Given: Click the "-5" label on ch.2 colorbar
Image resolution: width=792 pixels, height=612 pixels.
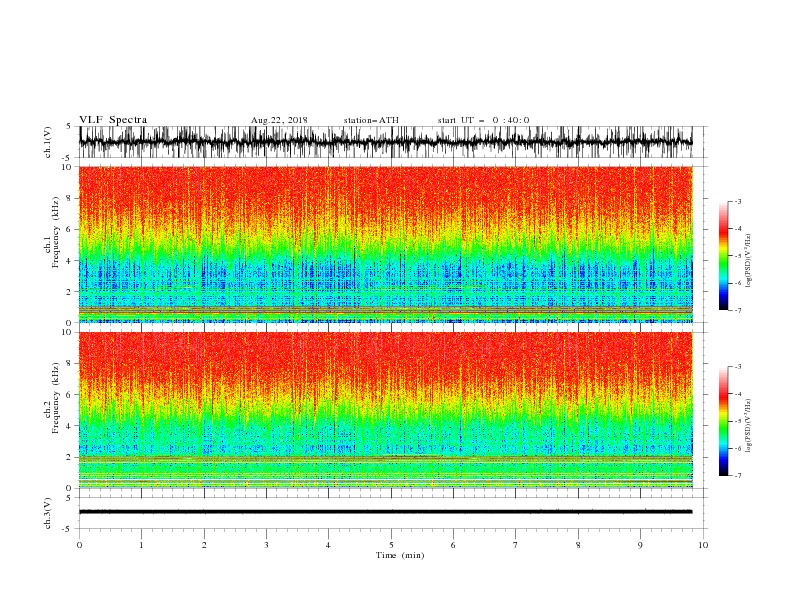Looking at the screenshot, I should click(x=738, y=421).
